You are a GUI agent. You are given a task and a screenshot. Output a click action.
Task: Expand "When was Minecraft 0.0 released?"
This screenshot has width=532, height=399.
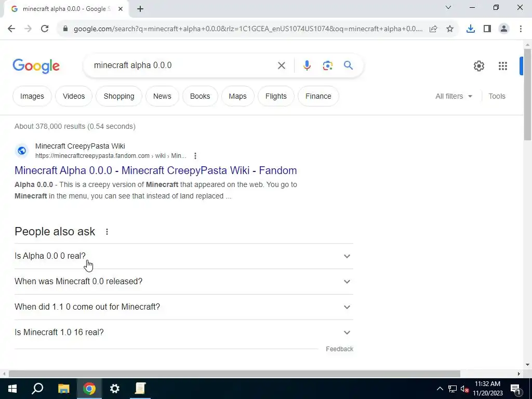click(x=183, y=282)
